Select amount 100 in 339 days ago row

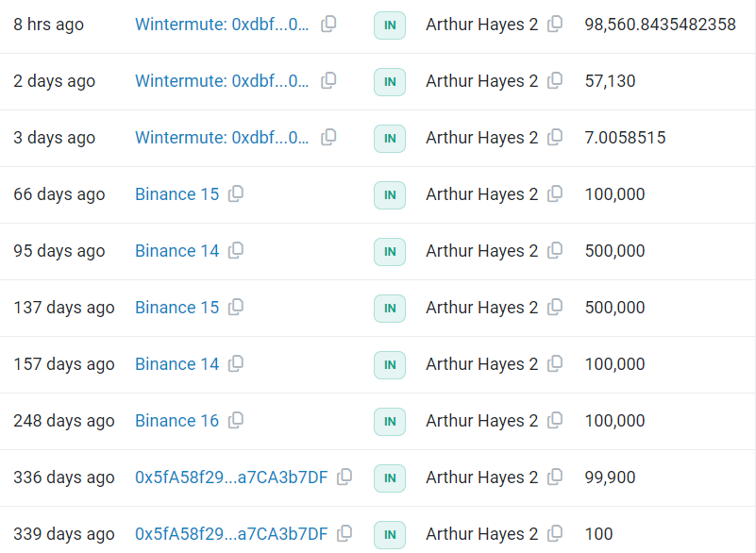point(598,534)
